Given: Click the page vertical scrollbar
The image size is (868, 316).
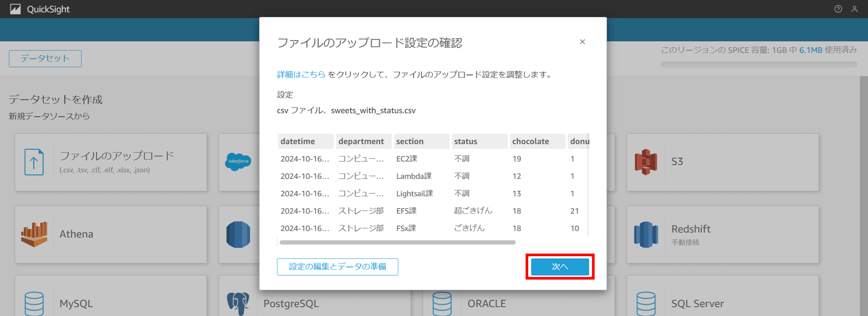Looking at the screenshot, I should [864, 196].
